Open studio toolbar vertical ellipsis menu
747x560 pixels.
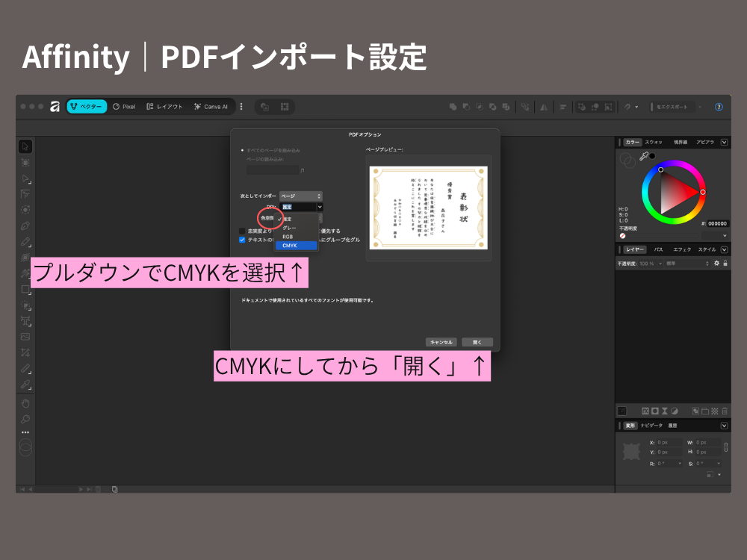(x=241, y=107)
